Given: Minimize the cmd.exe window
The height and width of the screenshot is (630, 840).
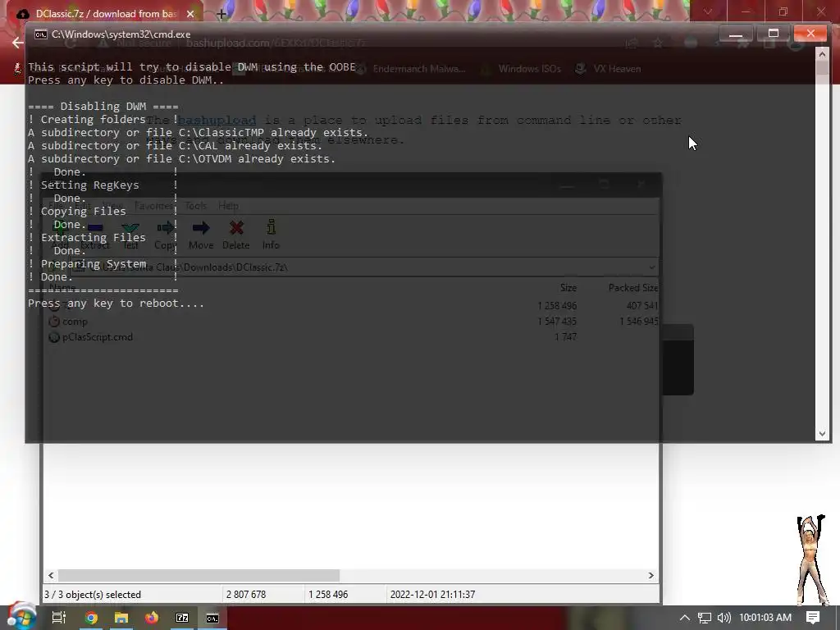Looking at the screenshot, I should [736, 33].
